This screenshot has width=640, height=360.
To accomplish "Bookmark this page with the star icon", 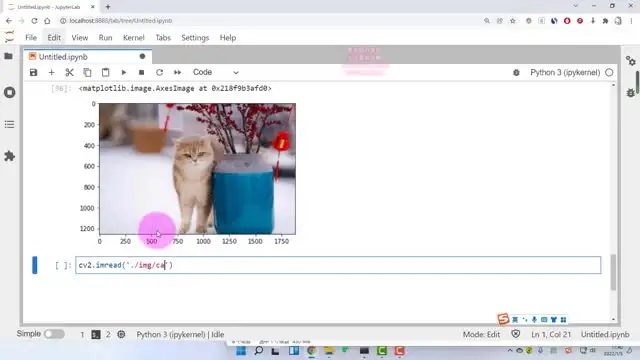I will coord(513,21).
